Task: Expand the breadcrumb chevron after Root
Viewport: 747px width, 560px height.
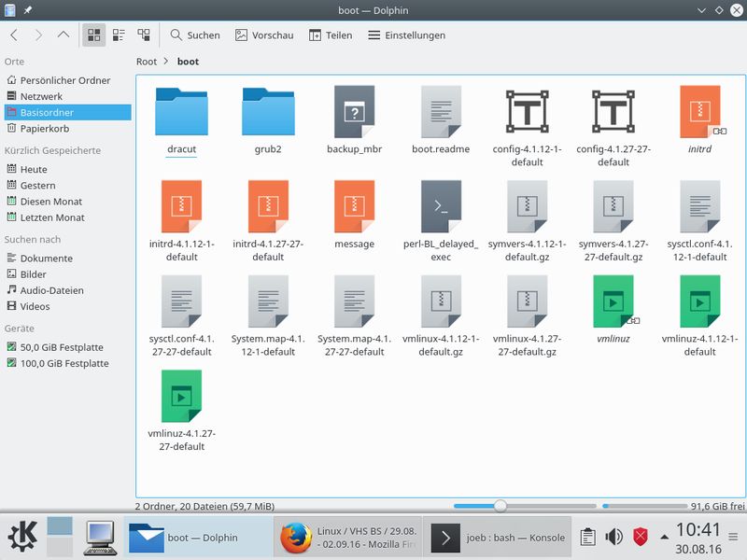Action: click(x=166, y=62)
